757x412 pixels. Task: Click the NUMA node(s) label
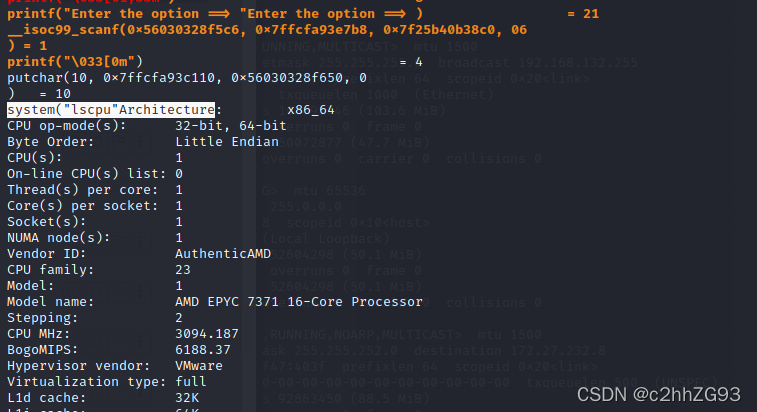pyautogui.click(x=58, y=237)
